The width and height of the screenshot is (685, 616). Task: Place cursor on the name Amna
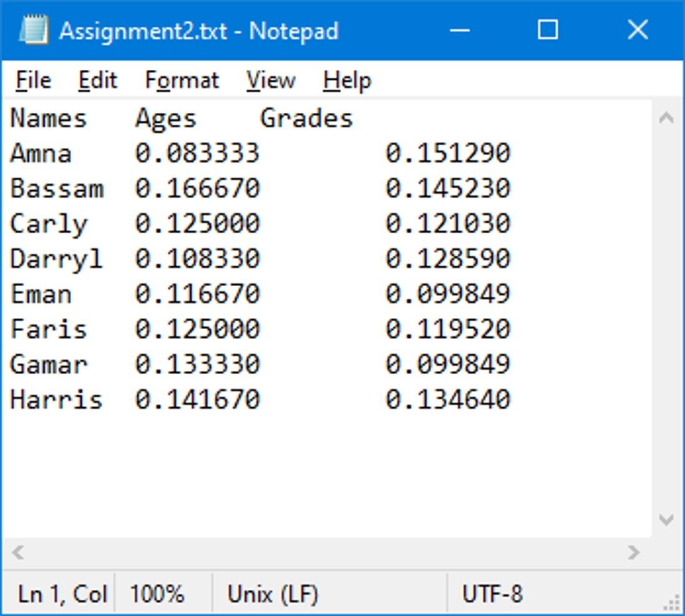(41, 153)
